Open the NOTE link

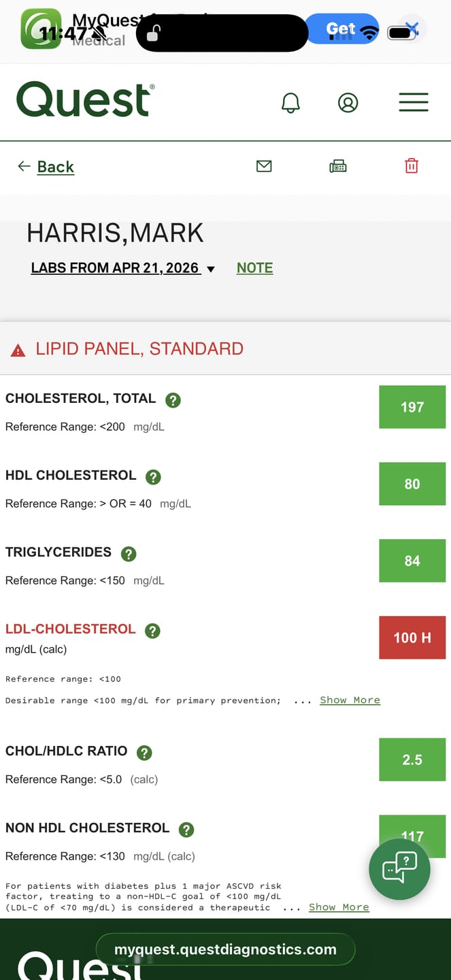(254, 268)
